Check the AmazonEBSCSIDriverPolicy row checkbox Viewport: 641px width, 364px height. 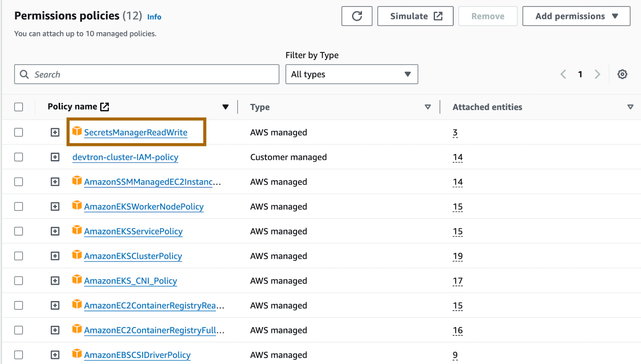click(x=18, y=355)
